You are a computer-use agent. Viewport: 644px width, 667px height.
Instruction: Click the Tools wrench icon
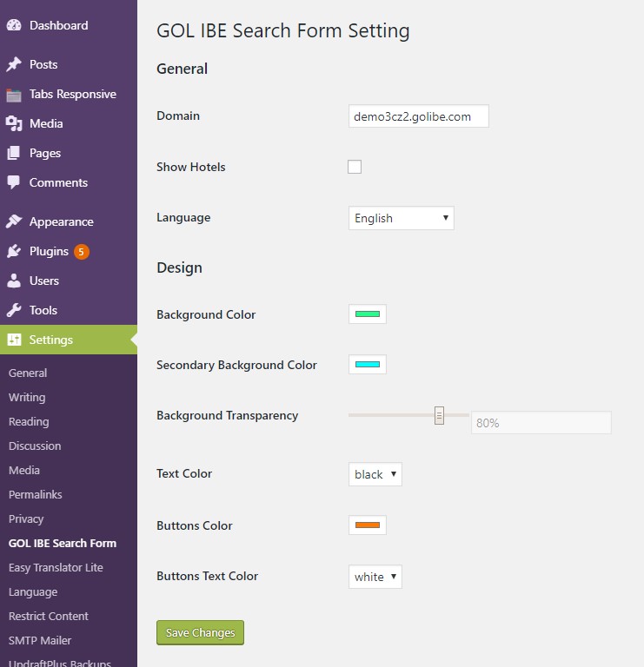click(x=14, y=310)
